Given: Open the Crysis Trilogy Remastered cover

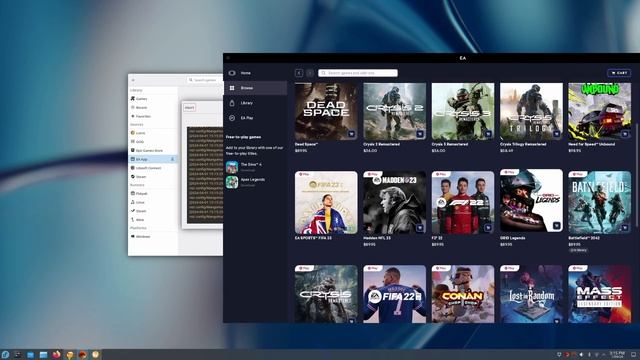Looking at the screenshot, I should point(531,111).
